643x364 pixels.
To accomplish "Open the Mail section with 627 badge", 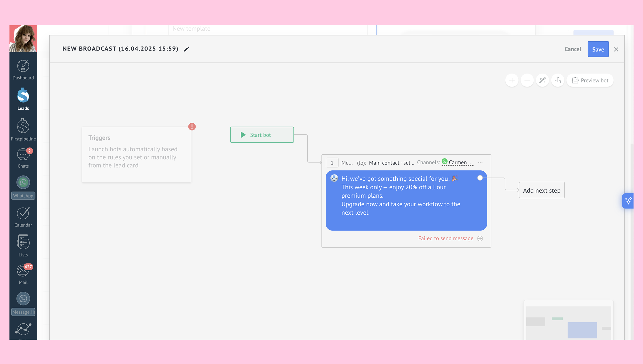I will click(23, 274).
